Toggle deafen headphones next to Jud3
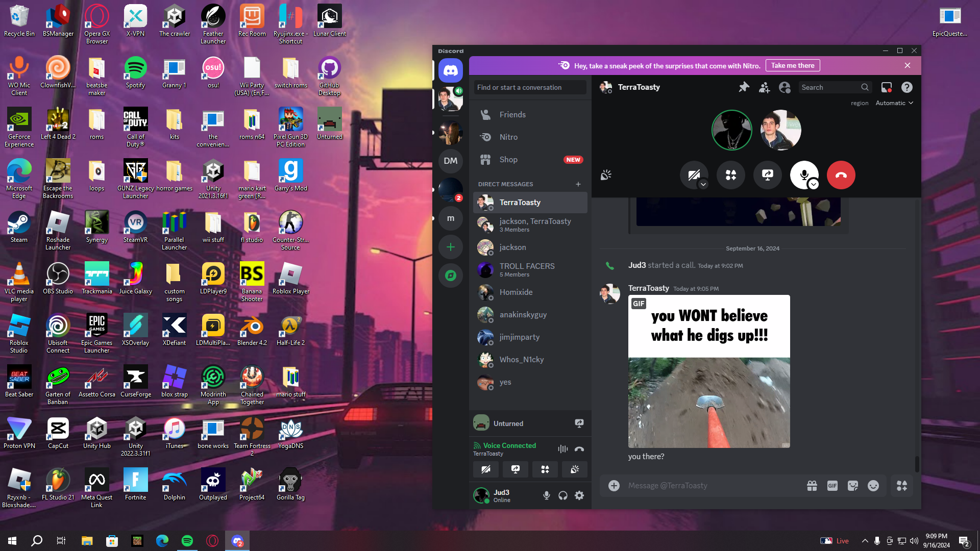The image size is (980, 551). [562, 495]
